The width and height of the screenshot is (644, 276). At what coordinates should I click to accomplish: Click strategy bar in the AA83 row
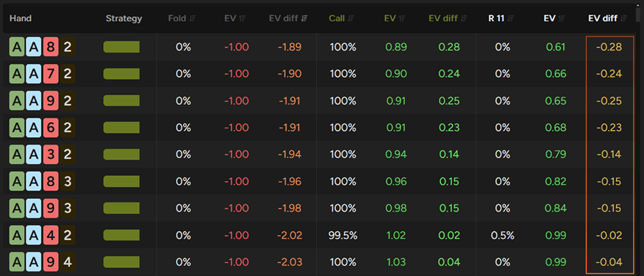122,182
